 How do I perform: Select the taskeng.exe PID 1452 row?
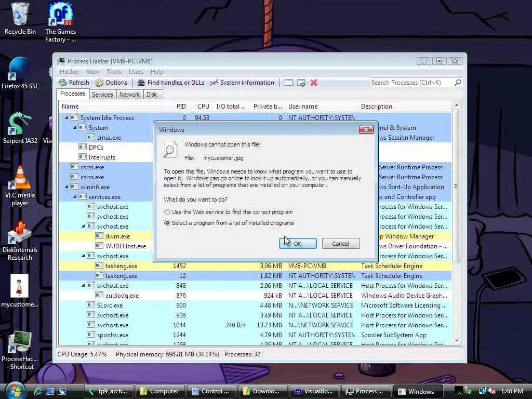(x=255, y=266)
